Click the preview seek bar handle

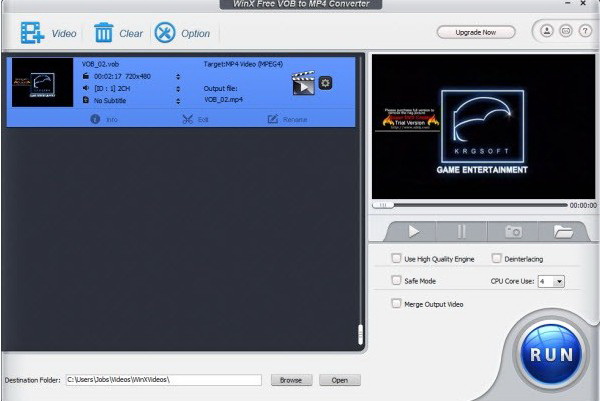tap(383, 205)
